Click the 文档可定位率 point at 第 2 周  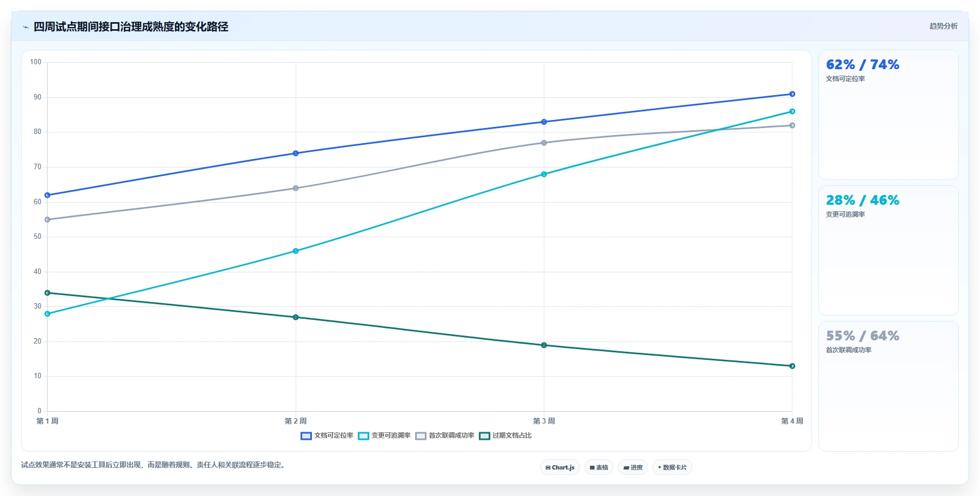click(296, 153)
